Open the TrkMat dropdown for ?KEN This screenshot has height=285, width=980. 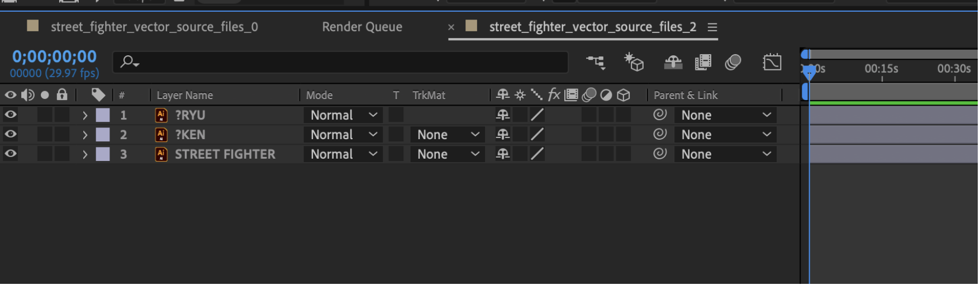(x=448, y=135)
